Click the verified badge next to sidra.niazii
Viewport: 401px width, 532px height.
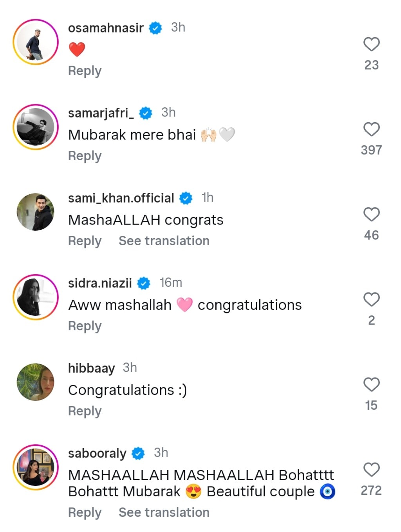[x=144, y=283]
